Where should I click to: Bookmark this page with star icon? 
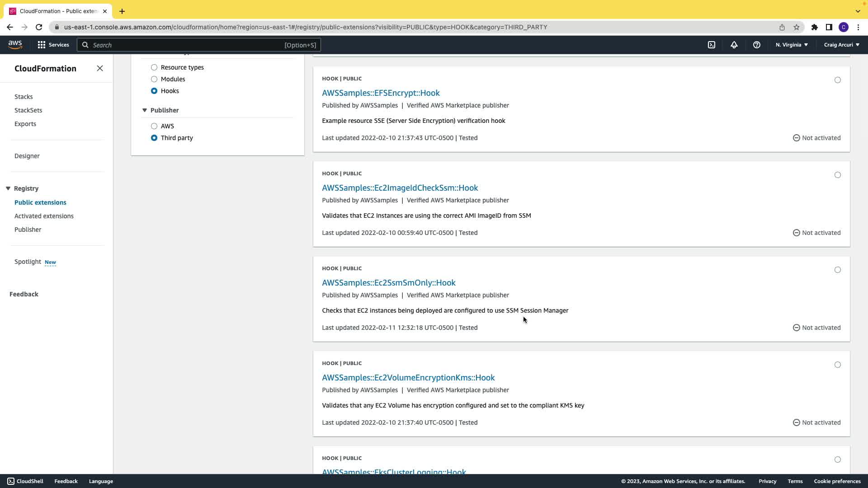point(797,27)
